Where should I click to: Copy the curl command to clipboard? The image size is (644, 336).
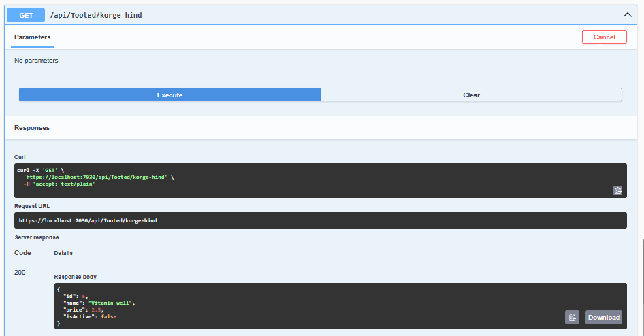(x=617, y=190)
